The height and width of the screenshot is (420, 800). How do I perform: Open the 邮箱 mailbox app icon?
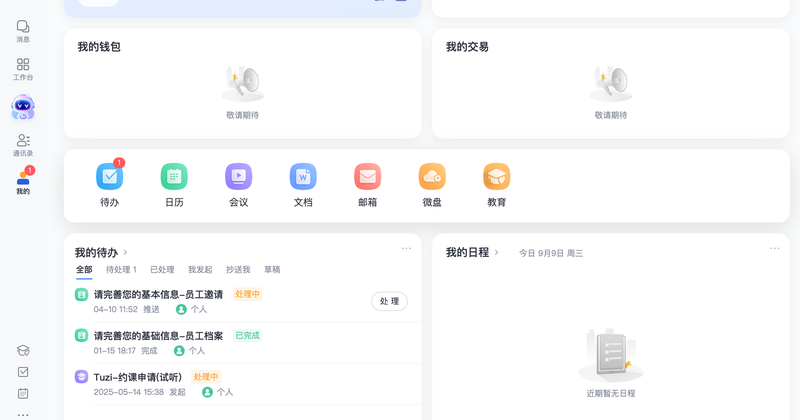(x=367, y=177)
